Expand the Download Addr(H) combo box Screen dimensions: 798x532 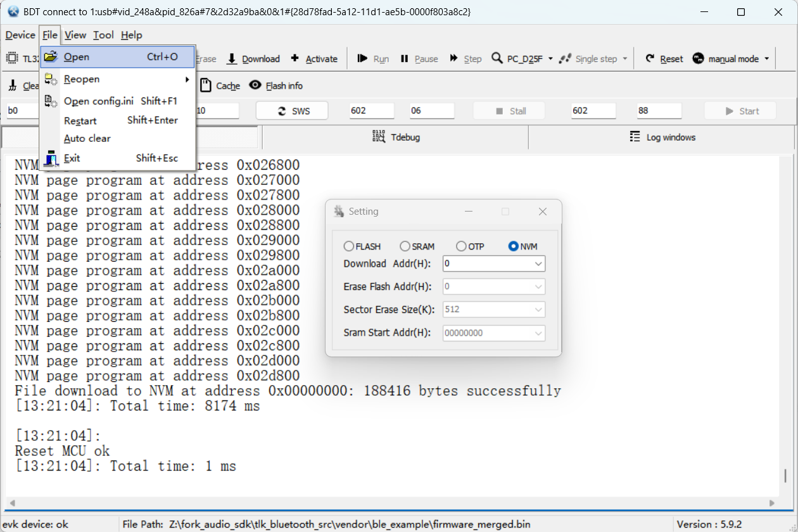538,264
